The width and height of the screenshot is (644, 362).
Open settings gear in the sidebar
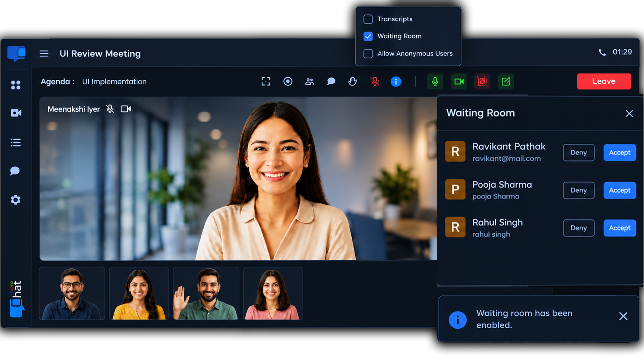pyautogui.click(x=15, y=200)
